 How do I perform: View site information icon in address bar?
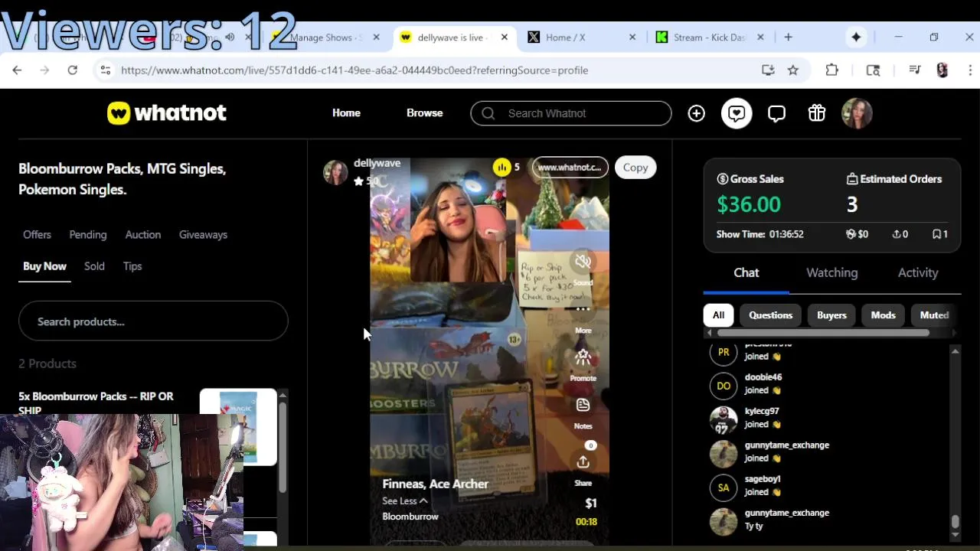[x=106, y=70]
